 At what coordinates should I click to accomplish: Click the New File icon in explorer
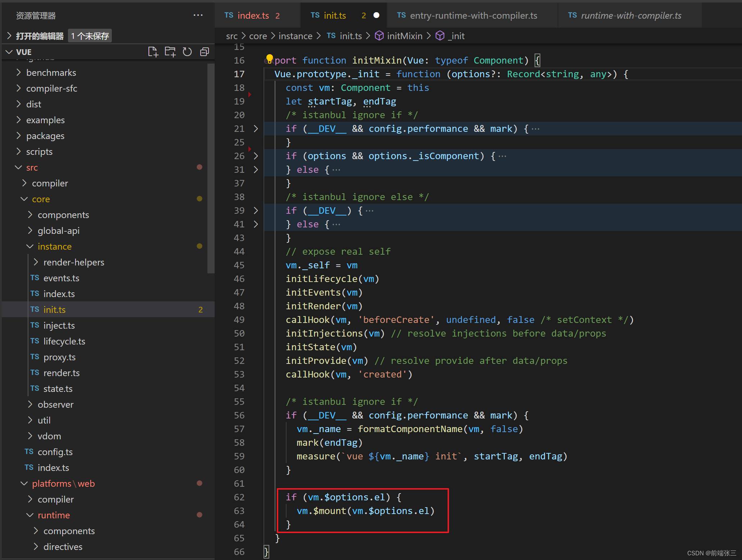click(x=153, y=52)
